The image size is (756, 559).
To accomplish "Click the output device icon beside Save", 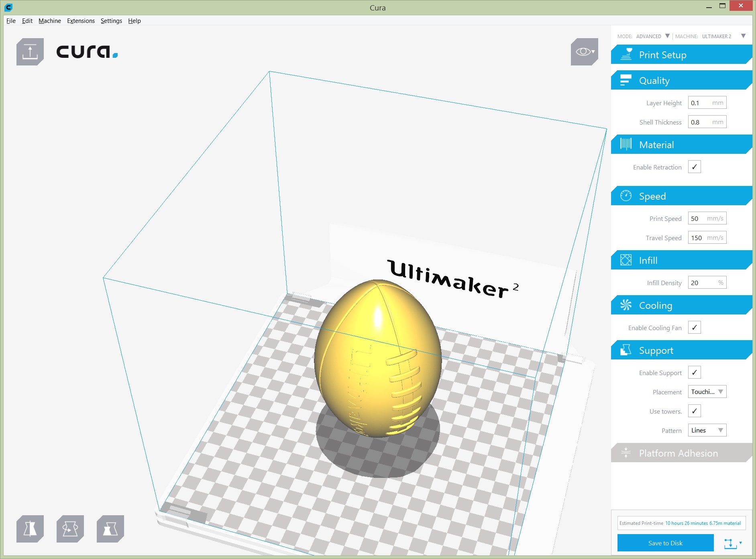I will (730, 543).
